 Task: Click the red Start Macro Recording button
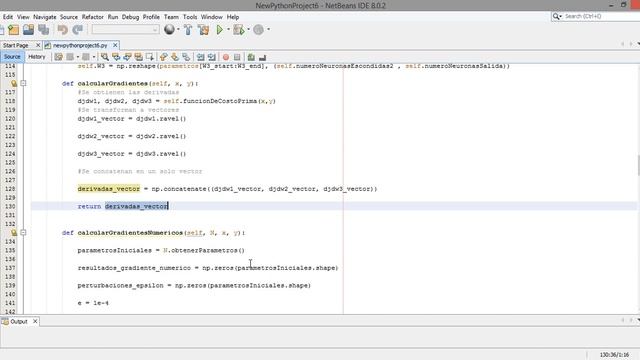pyautogui.click(x=226, y=57)
